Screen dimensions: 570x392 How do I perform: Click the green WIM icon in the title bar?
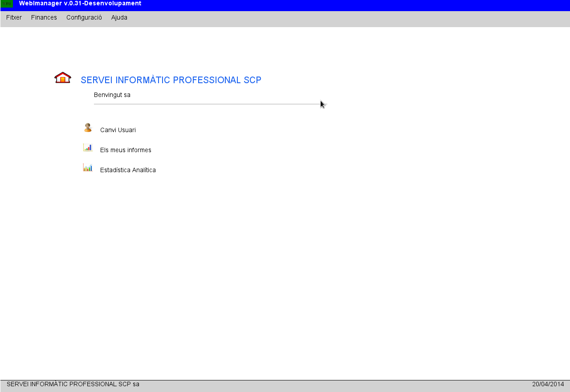[x=6, y=3]
